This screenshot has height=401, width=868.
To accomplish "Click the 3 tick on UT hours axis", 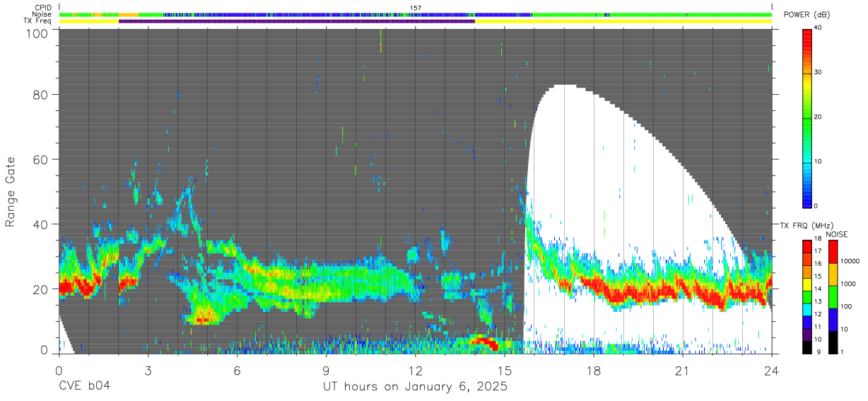I will (x=148, y=370).
